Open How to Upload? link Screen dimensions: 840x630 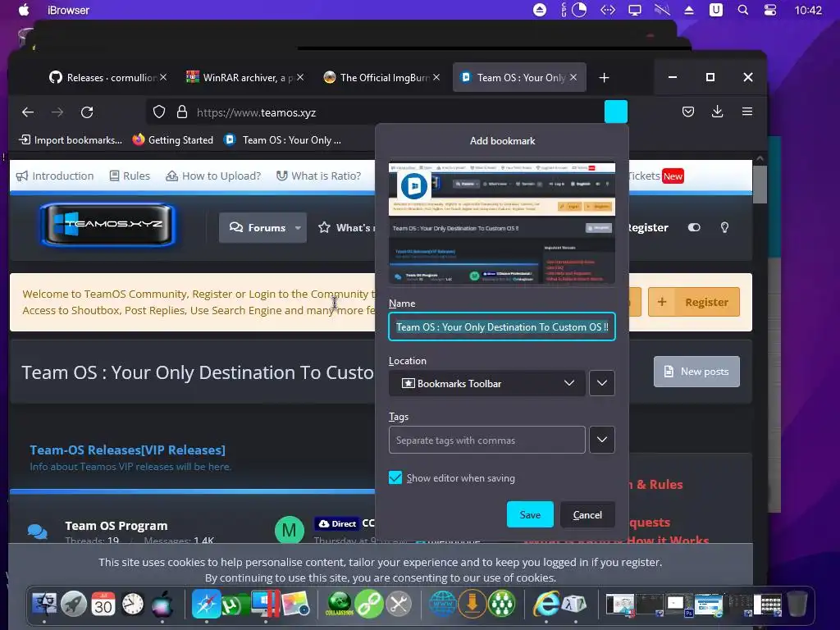213,176
